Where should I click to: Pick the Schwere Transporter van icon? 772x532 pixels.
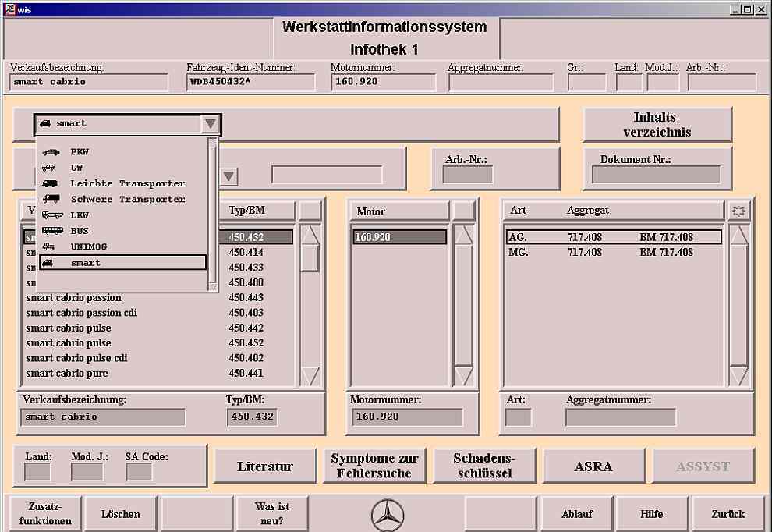point(51,199)
